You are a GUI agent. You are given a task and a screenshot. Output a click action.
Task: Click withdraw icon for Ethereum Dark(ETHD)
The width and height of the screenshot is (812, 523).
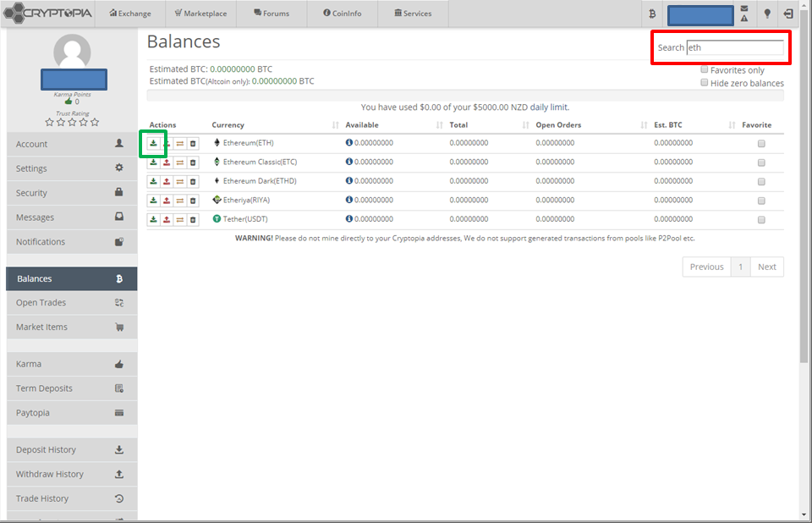[167, 181]
